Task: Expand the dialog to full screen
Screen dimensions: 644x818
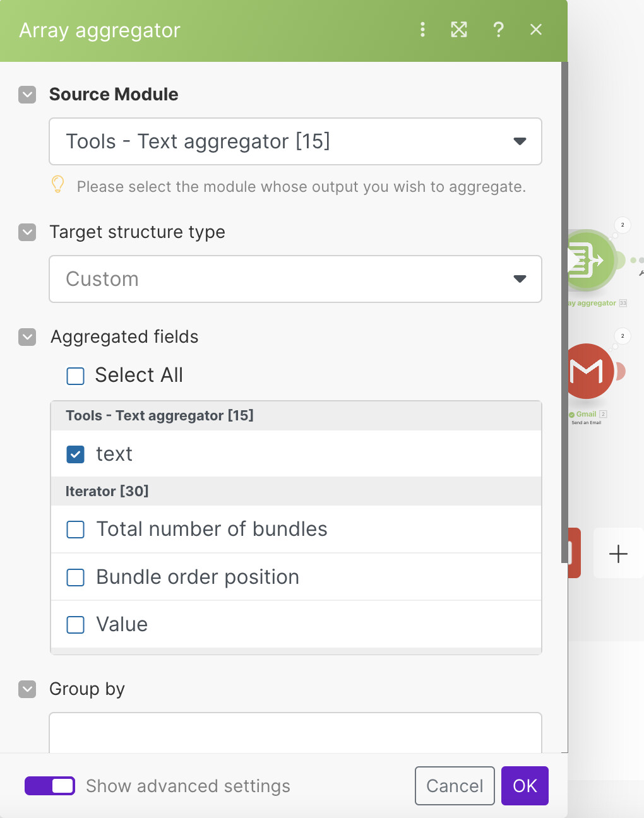Action: 459,30
